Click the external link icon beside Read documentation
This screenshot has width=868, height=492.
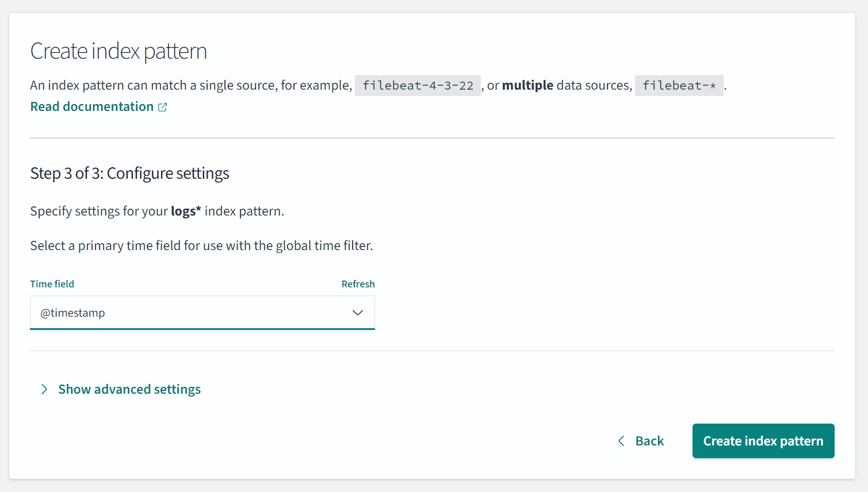[163, 107]
